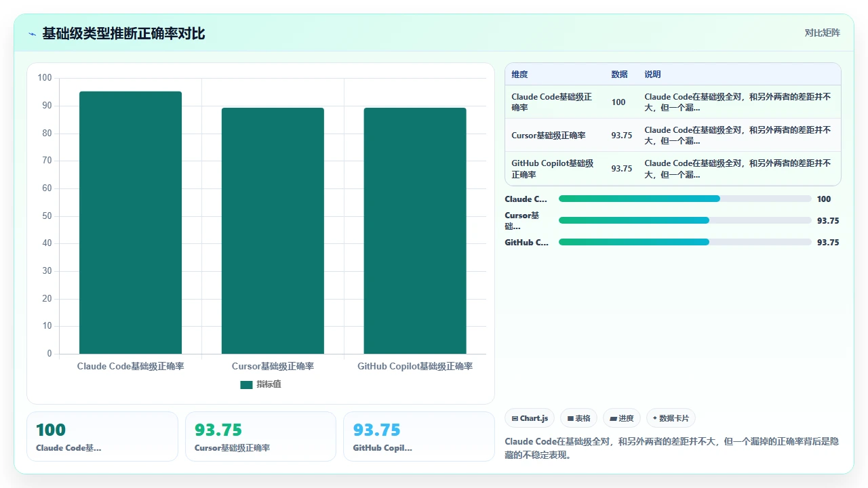The width and height of the screenshot is (868, 488).
Task: Toggle the 指标值 legend swatch
Action: [x=246, y=384]
